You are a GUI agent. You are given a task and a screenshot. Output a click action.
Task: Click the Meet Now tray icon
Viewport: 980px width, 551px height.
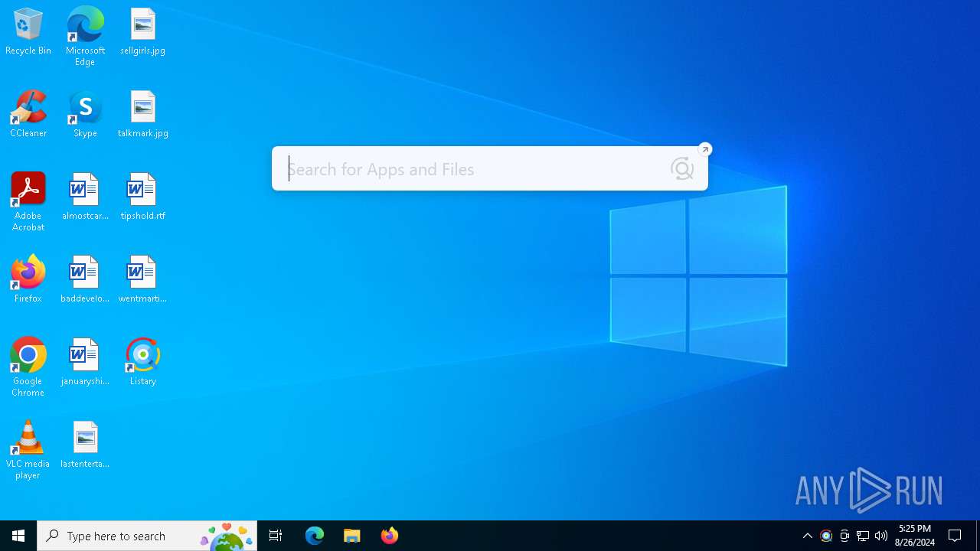[844, 536]
